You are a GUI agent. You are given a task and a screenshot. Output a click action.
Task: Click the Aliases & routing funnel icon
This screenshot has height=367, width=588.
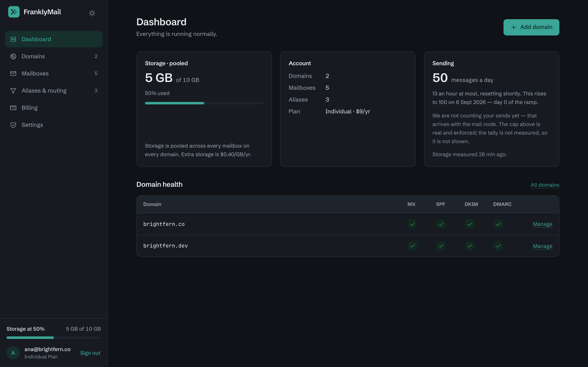(13, 91)
